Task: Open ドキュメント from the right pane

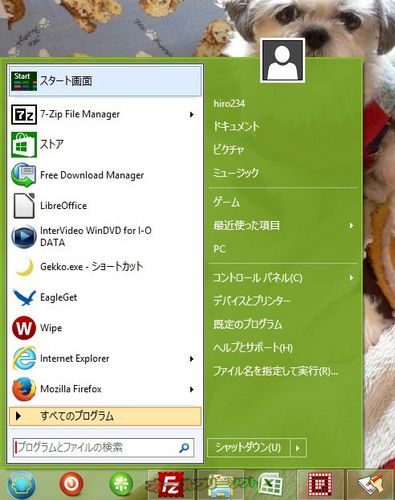Action: (236, 126)
